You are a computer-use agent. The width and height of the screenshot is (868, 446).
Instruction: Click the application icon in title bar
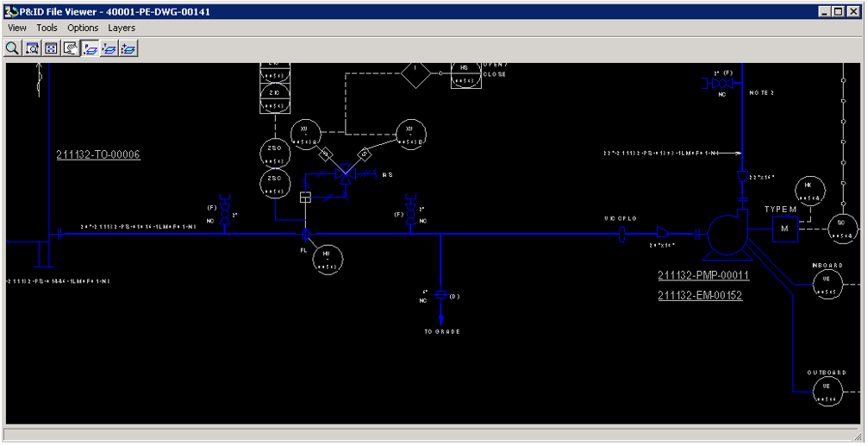(11, 11)
